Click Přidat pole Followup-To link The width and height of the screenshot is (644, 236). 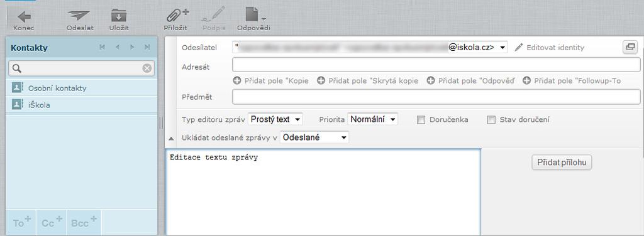(577, 81)
